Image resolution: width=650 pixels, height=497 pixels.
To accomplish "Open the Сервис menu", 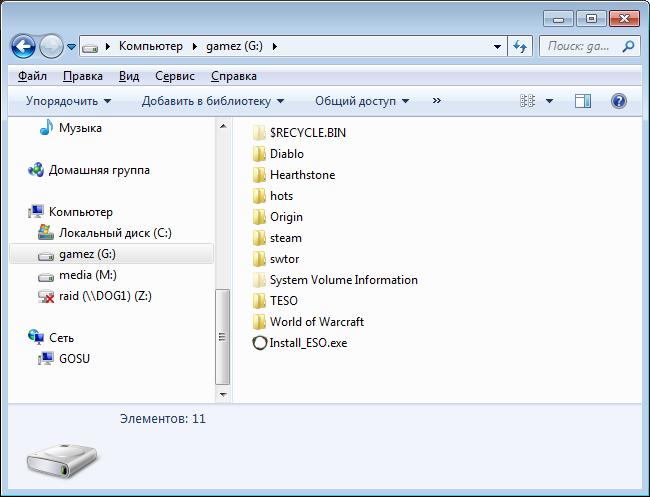I will point(175,76).
